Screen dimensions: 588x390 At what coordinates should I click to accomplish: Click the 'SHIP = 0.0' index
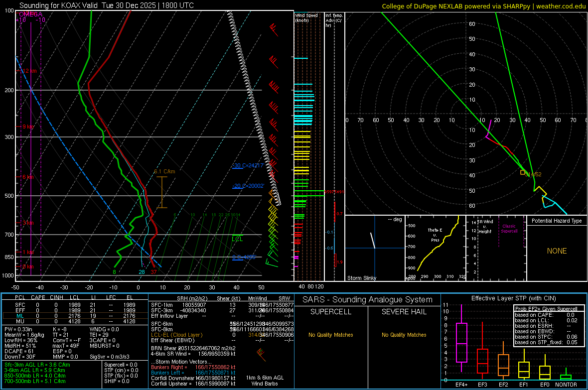pyautogui.click(x=116, y=381)
